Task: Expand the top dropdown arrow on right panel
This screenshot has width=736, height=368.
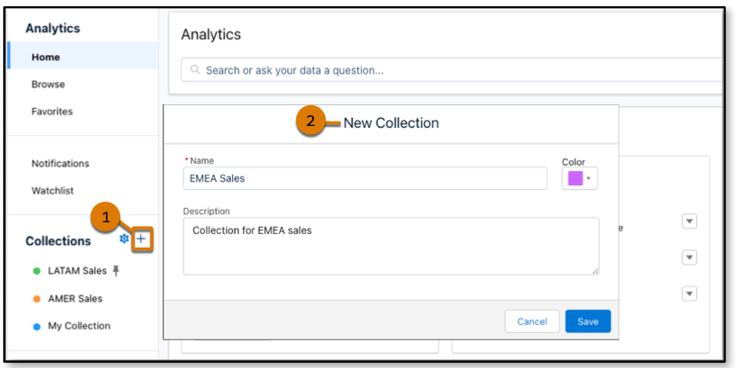Action: [x=689, y=221]
